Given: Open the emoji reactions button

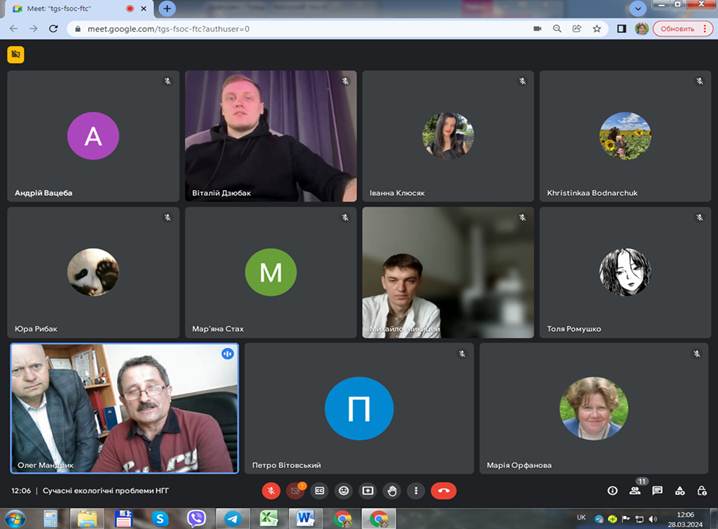Looking at the screenshot, I should [x=343, y=491].
